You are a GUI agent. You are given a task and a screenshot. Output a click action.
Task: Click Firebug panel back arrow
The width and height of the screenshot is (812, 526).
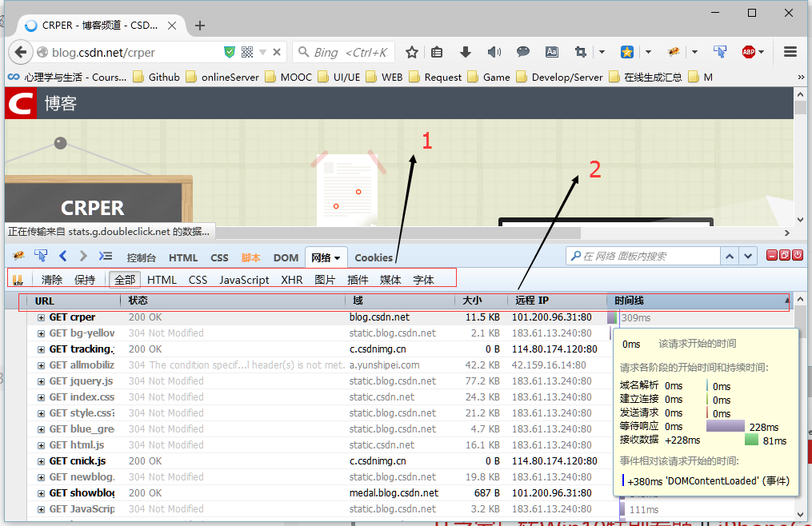click(x=63, y=256)
